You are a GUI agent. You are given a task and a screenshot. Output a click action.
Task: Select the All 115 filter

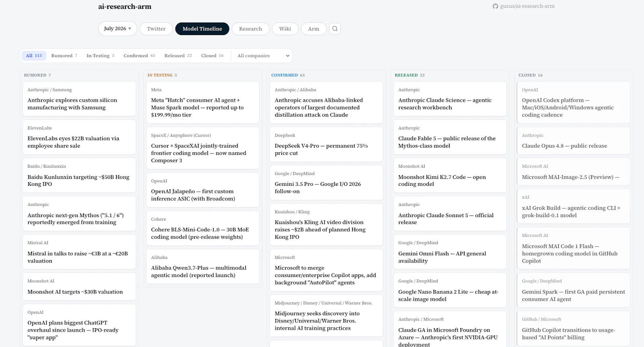tap(34, 55)
